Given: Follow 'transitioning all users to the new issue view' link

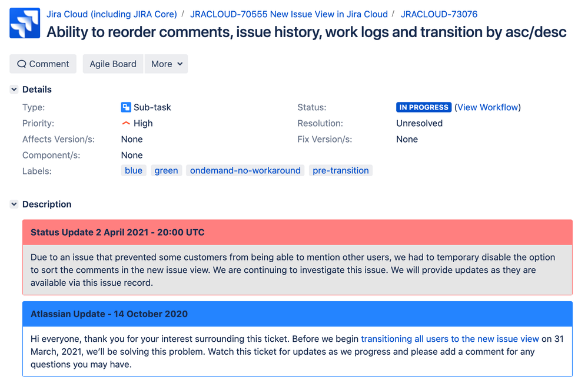Looking at the screenshot, I should (450, 339).
